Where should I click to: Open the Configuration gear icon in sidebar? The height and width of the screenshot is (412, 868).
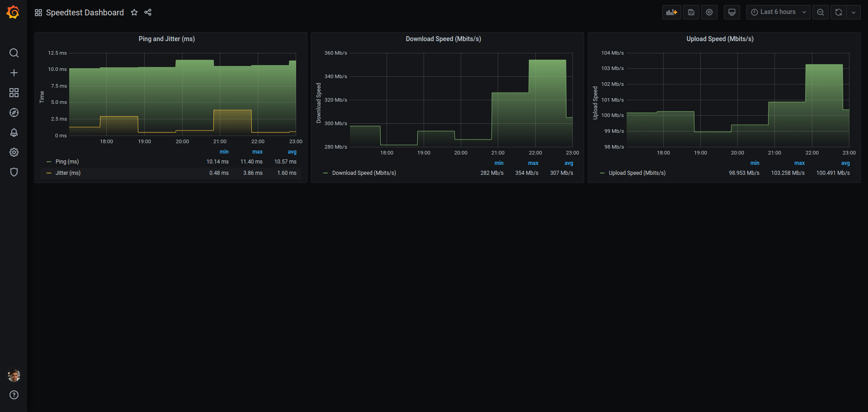[x=14, y=152]
